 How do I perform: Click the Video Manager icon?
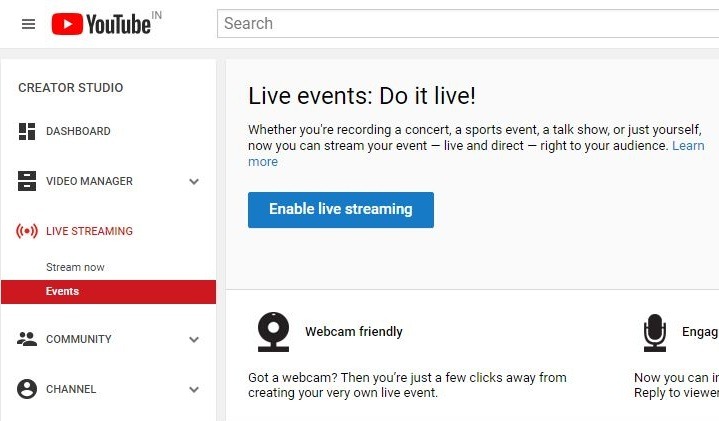pyautogui.click(x=27, y=181)
